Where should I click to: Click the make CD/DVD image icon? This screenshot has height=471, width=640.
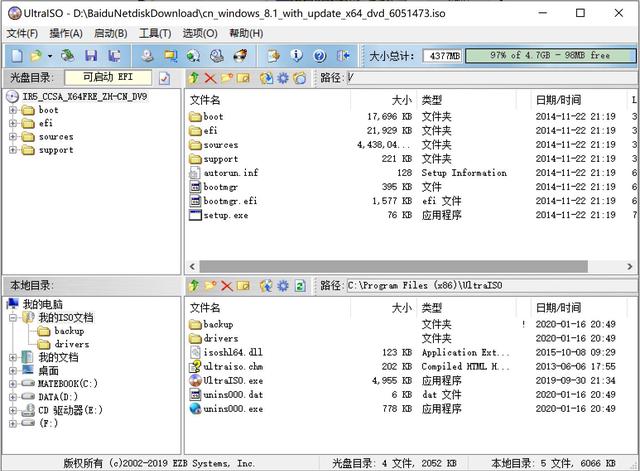[x=147, y=56]
